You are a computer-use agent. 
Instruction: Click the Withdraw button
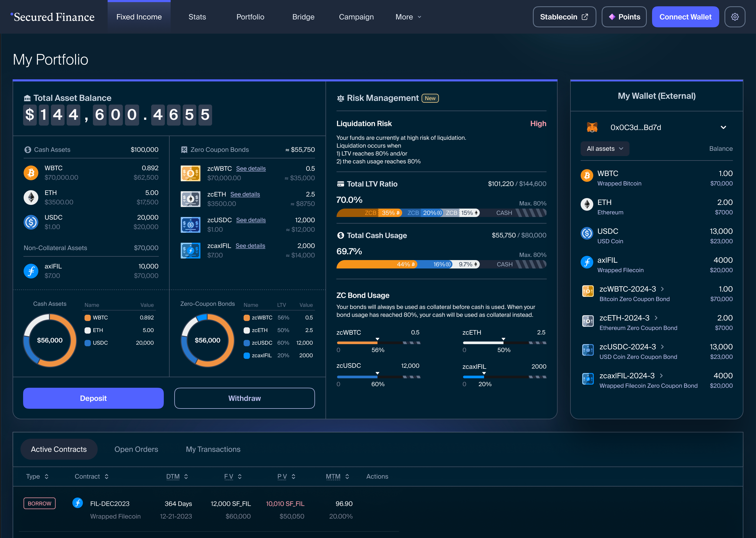click(244, 398)
